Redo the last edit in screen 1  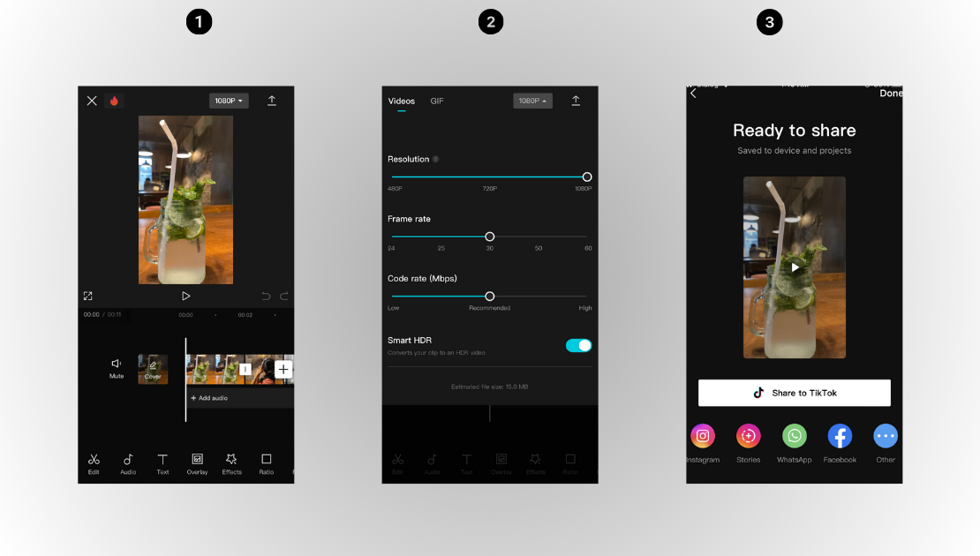click(x=284, y=297)
